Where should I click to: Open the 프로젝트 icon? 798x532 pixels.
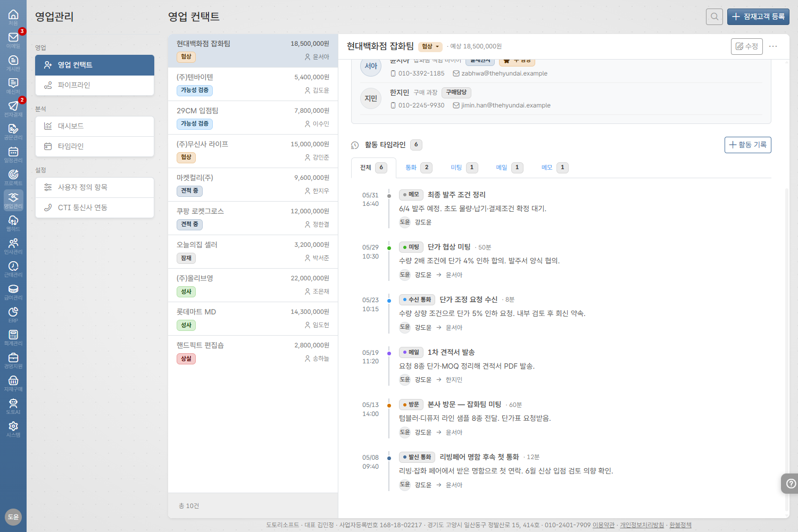tap(13, 177)
